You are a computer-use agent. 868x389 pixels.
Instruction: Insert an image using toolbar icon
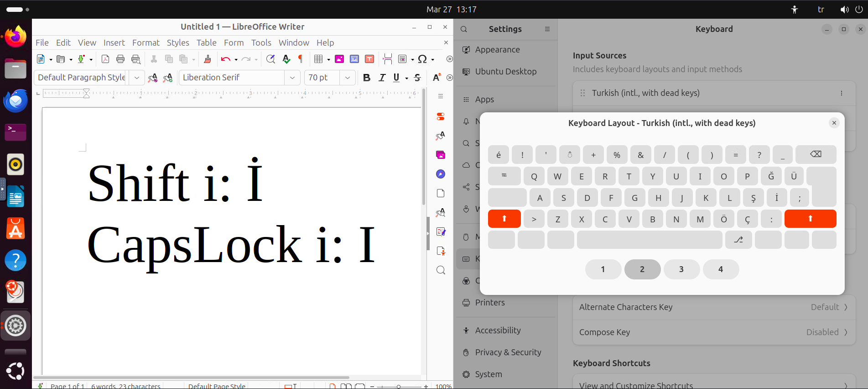pyautogui.click(x=339, y=59)
